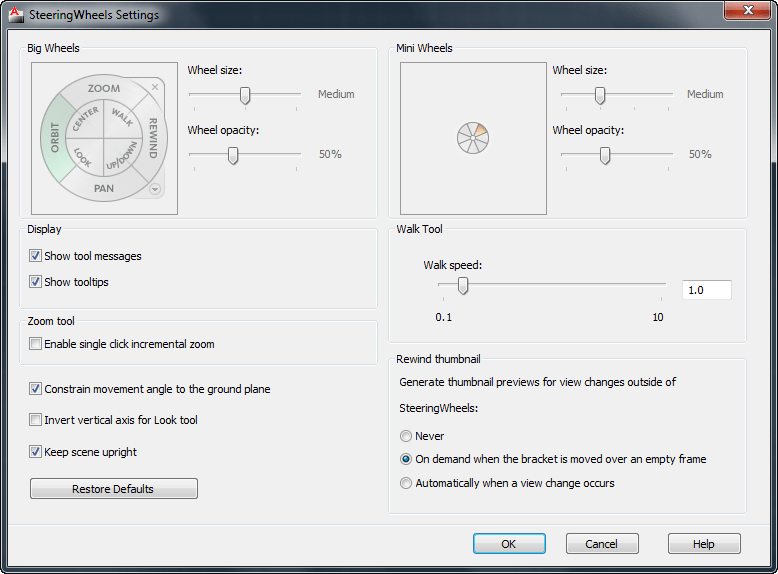Click the PAN wedge in the big wheel preview
Screen dimensions: 778x574
(x=104, y=189)
